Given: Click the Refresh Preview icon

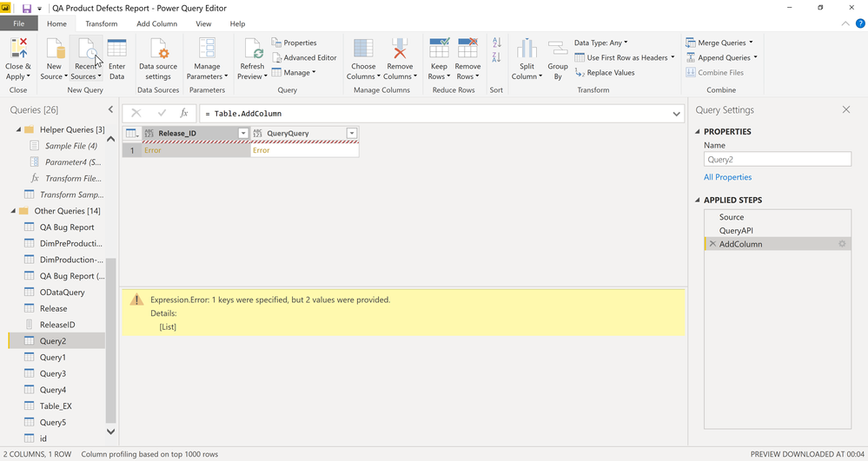Looking at the screenshot, I should tap(253, 48).
